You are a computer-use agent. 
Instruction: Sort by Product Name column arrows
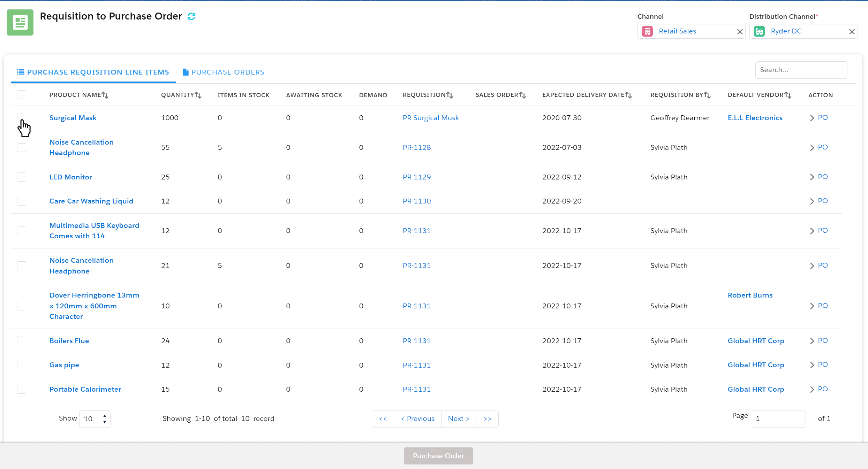[105, 95]
